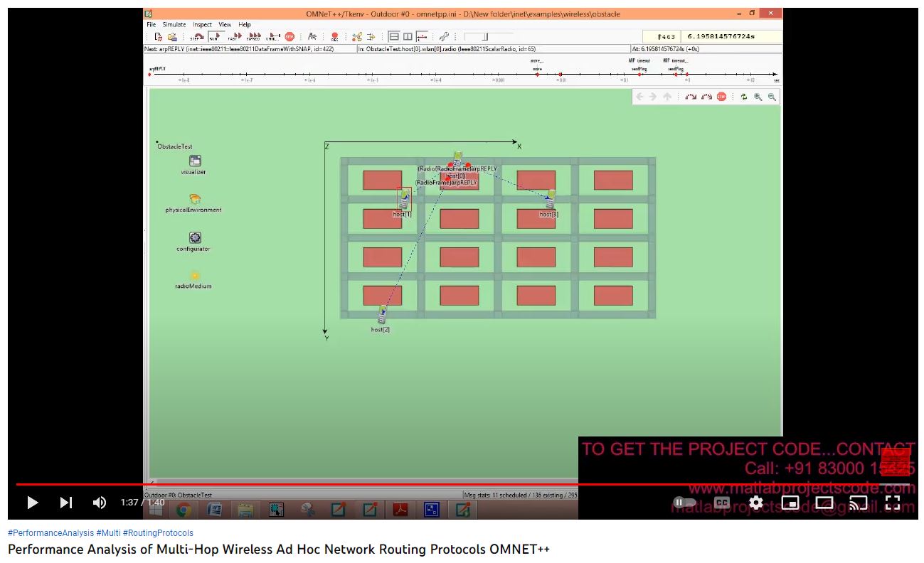This screenshot has width=924, height=563.
Task: Zoom out on the network canvas
Action: tap(772, 97)
